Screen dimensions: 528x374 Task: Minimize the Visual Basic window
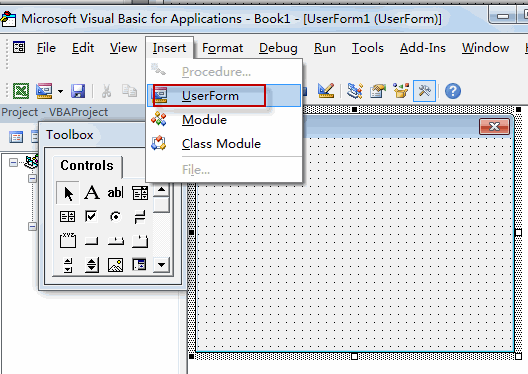click(503, 16)
